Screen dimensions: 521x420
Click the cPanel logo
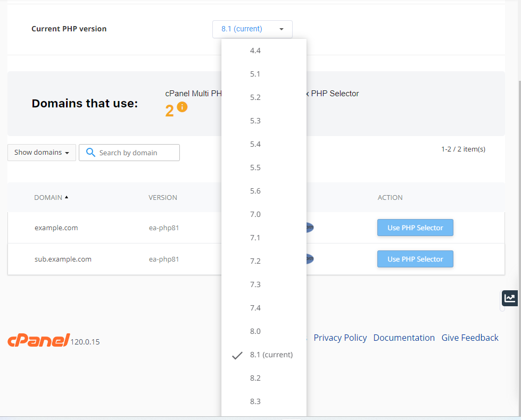click(x=38, y=340)
